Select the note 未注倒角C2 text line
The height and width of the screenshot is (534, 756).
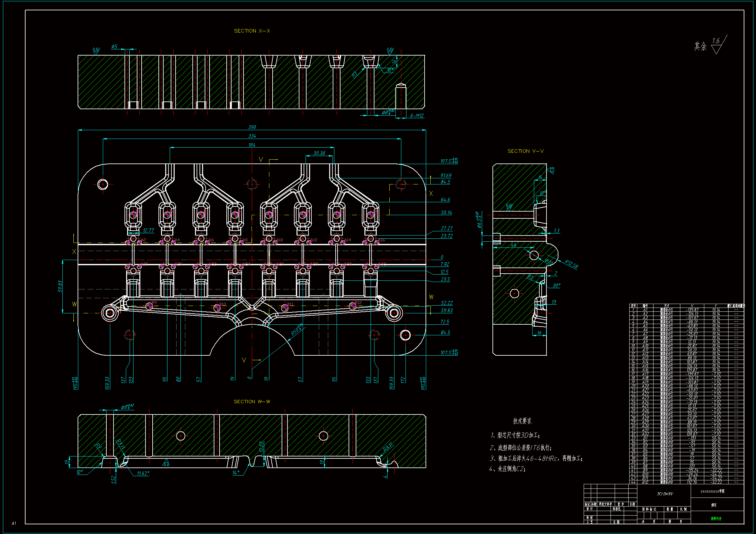(x=507, y=469)
